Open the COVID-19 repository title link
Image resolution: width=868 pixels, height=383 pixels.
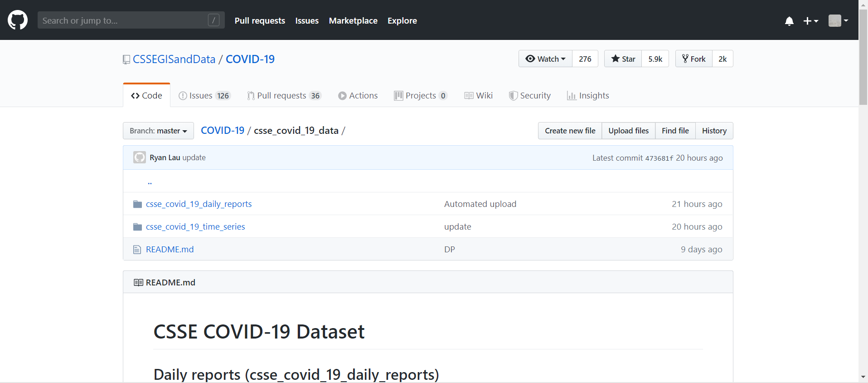(250, 59)
